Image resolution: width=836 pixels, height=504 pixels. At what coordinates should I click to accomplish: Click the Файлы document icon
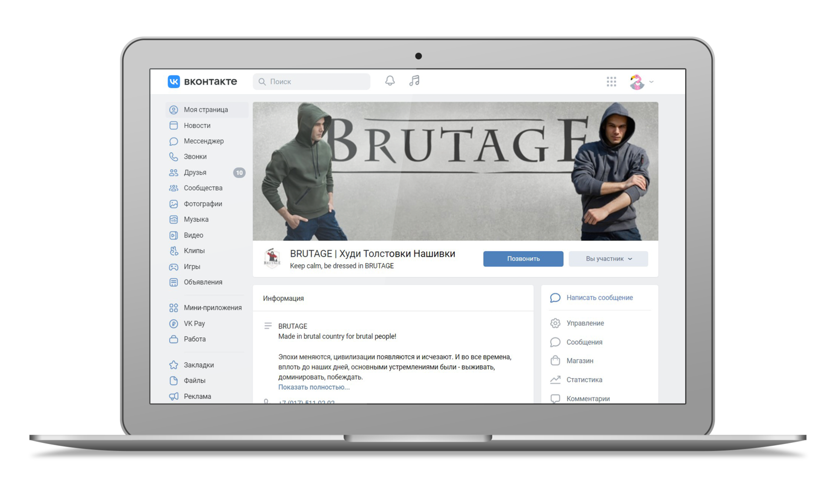pos(174,381)
